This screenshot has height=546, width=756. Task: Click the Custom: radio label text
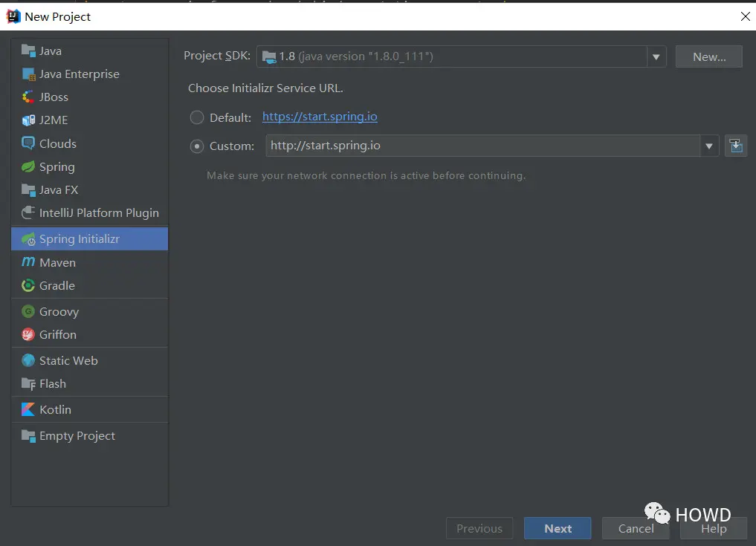232,146
